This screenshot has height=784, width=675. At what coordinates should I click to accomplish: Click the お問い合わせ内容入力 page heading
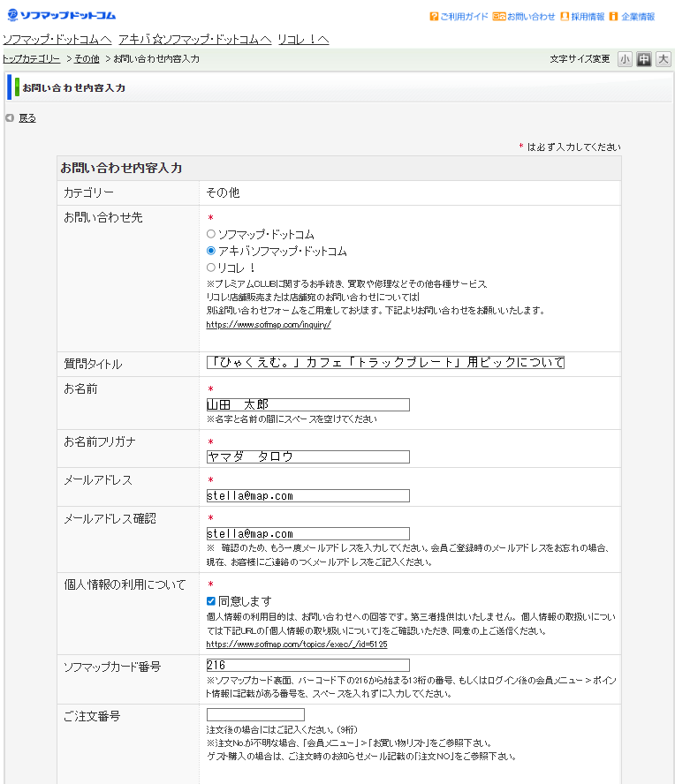coord(73,88)
